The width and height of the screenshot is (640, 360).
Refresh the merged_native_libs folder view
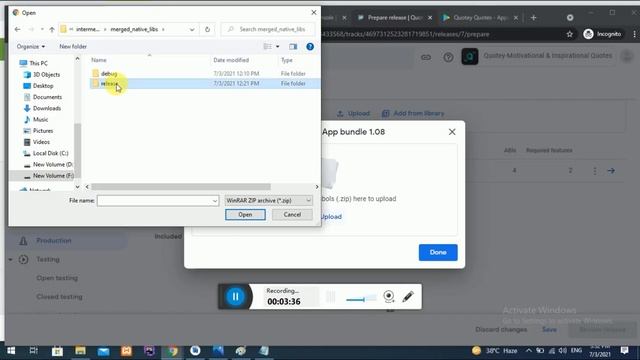pyautogui.click(x=207, y=29)
